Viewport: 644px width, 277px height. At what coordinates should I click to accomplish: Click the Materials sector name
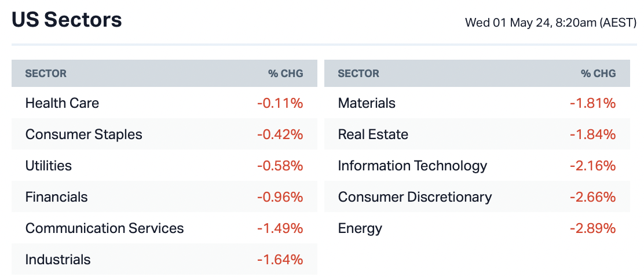(367, 103)
